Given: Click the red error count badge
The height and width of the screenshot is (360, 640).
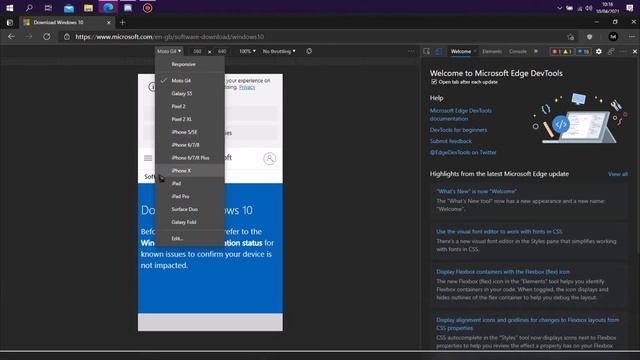Looking at the screenshot, I should [x=556, y=51].
